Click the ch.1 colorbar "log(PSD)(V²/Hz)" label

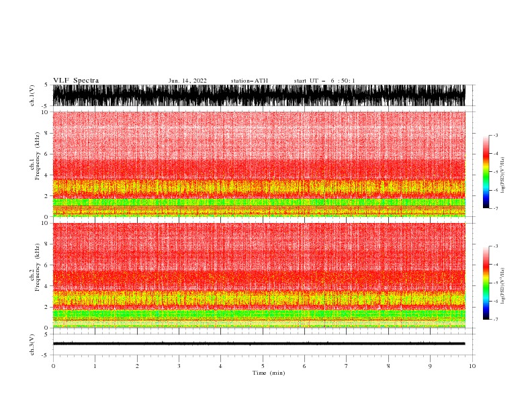[x=503, y=175]
